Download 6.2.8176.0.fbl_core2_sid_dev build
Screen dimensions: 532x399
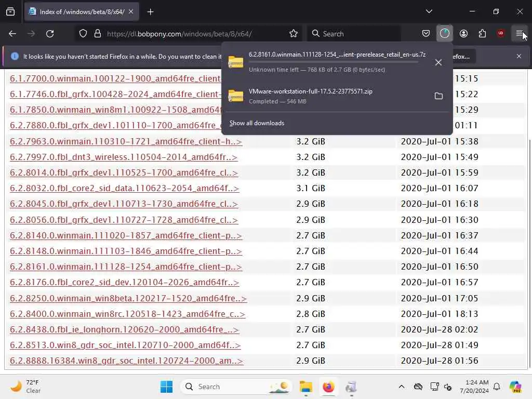pyautogui.click(x=125, y=282)
